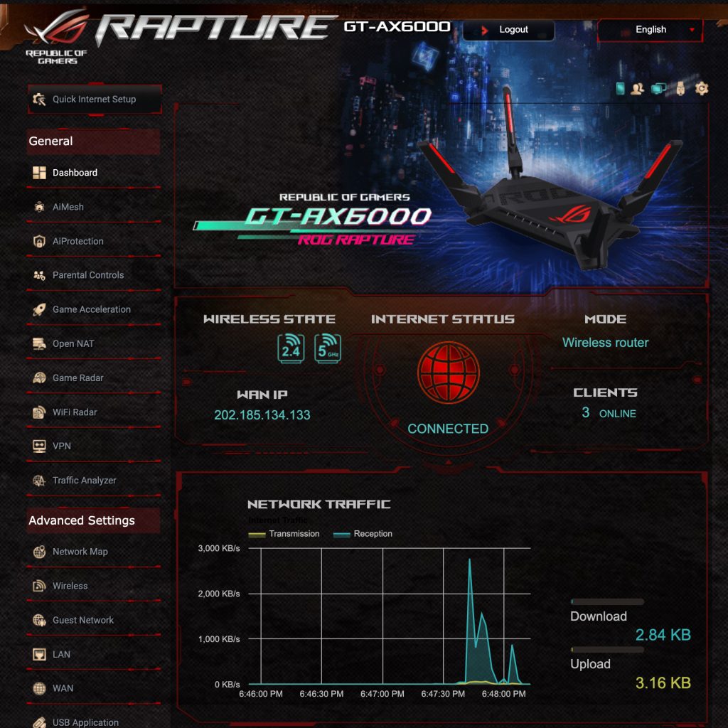The image size is (728, 728).
Task: Click the NETWORK TRAFFIC heading
Action: tap(319, 504)
